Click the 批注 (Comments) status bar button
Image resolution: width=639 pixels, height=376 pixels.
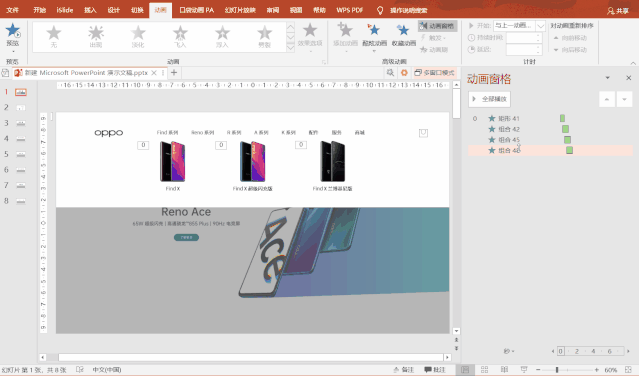coord(434,369)
